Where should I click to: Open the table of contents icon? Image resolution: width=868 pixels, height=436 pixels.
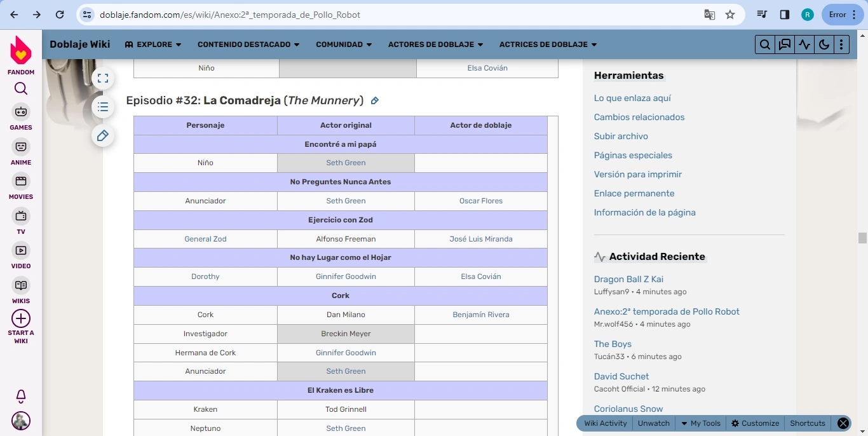point(103,107)
